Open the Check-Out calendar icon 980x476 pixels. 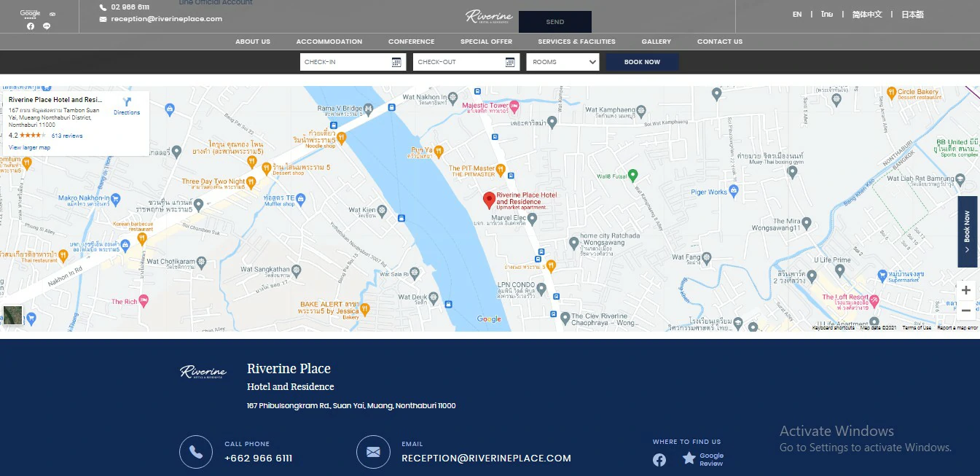click(x=510, y=62)
